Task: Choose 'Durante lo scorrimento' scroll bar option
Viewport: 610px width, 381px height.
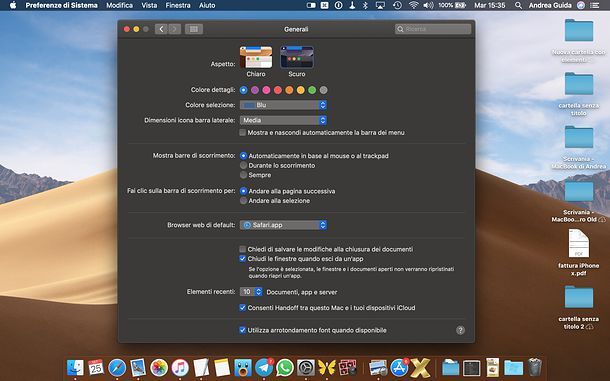Action: click(244, 165)
